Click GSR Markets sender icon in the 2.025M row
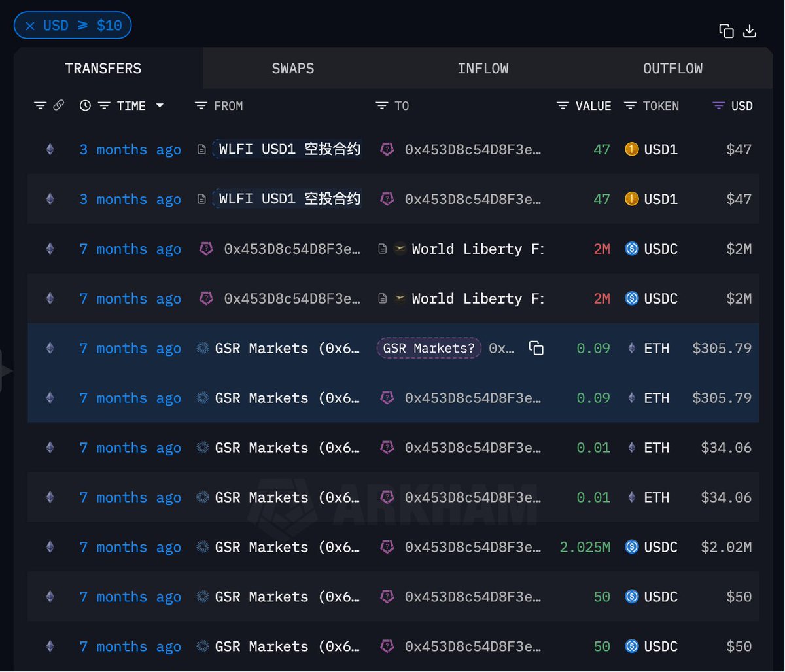The image size is (785, 672). [203, 547]
